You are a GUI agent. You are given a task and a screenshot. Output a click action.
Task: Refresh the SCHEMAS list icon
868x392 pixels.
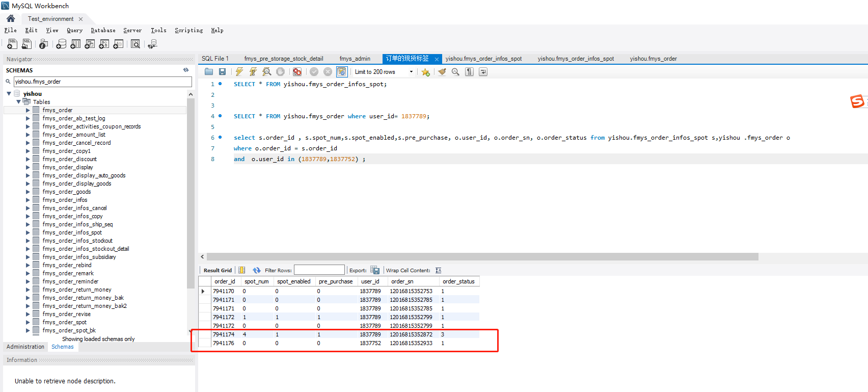(186, 70)
